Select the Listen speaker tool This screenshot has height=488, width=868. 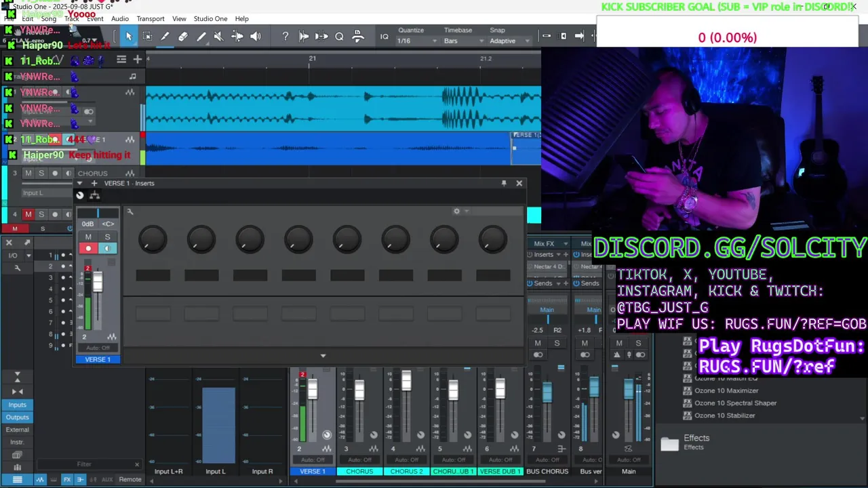255,37
